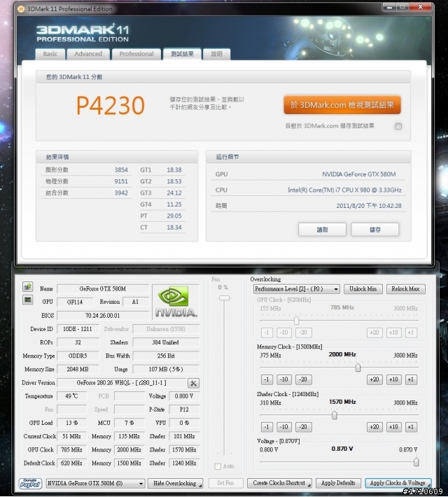Click Hide Overclocking button
Screen dimensions: 448x497
coord(175,484)
